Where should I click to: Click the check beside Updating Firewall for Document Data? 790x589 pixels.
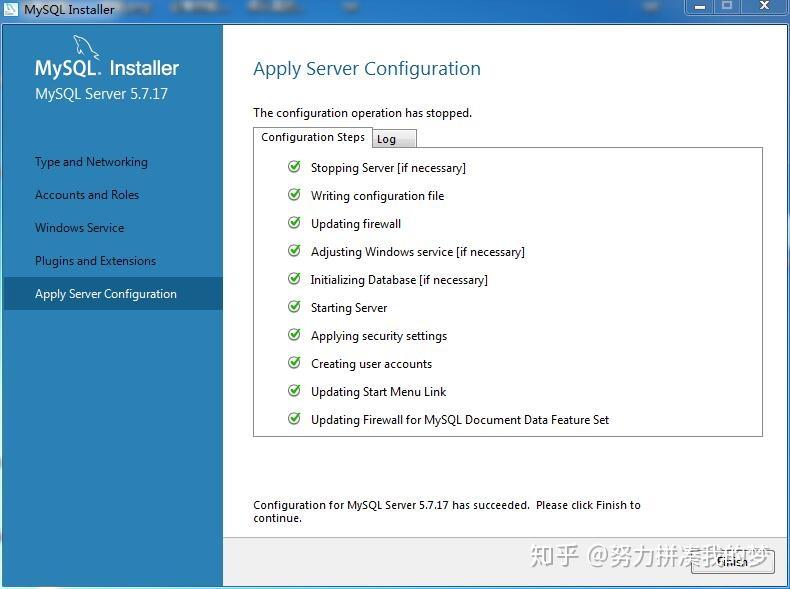click(294, 419)
